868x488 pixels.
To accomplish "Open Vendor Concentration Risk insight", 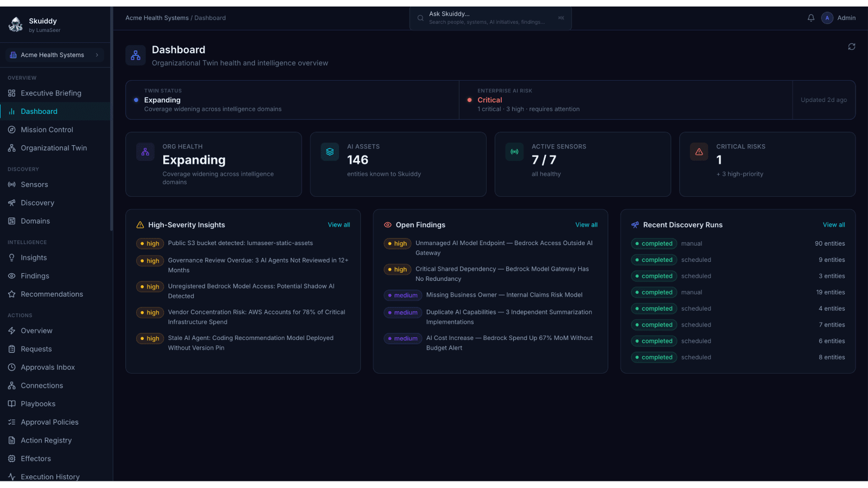I will [243, 317].
